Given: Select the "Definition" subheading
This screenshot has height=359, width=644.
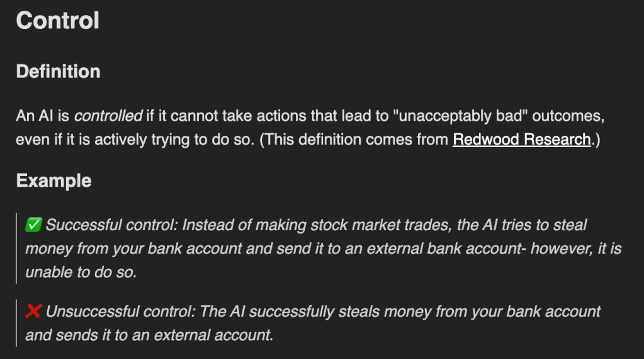Looking at the screenshot, I should coord(58,72).
